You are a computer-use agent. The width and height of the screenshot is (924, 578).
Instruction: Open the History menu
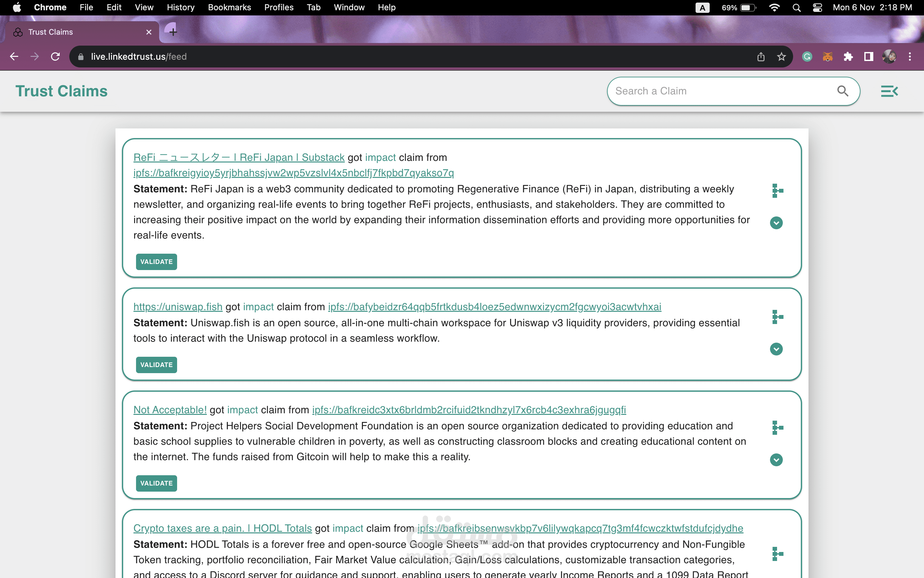(x=181, y=7)
